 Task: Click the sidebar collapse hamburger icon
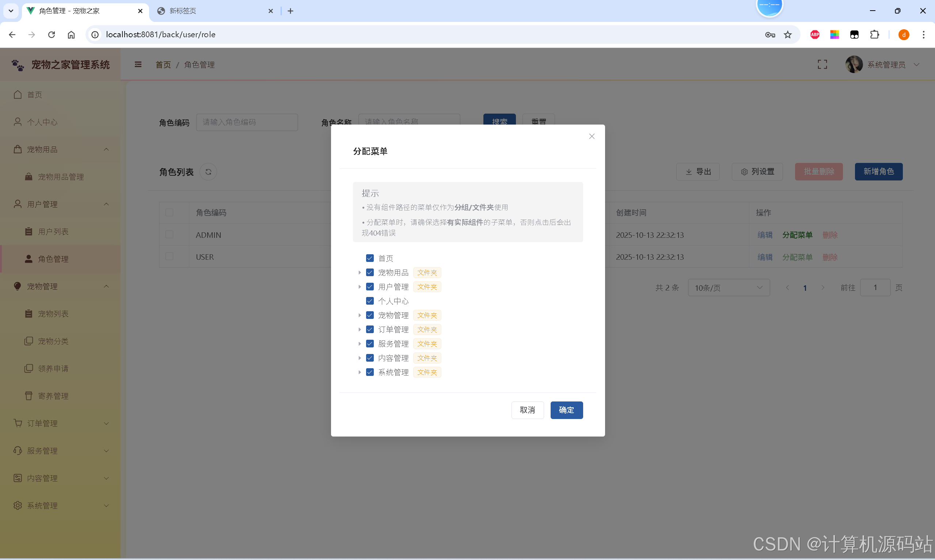pos(138,65)
